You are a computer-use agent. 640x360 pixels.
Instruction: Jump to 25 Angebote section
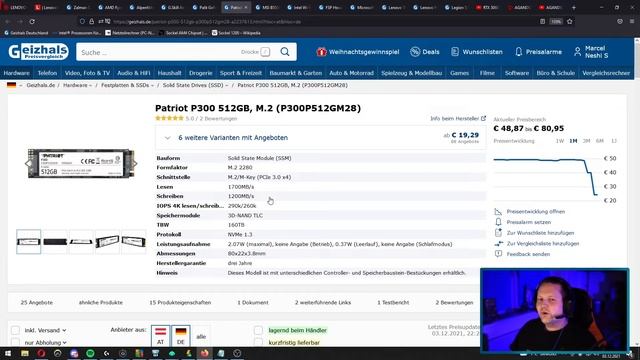point(37,302)
